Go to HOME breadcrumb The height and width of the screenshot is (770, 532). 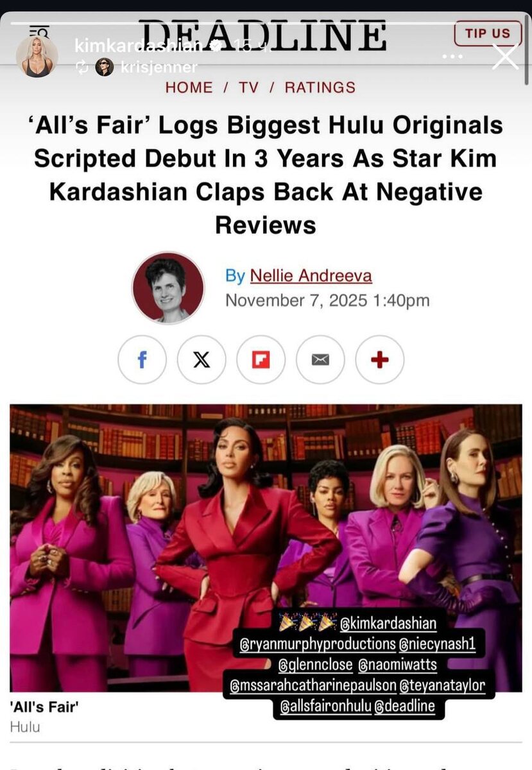(x=189, y=87)
